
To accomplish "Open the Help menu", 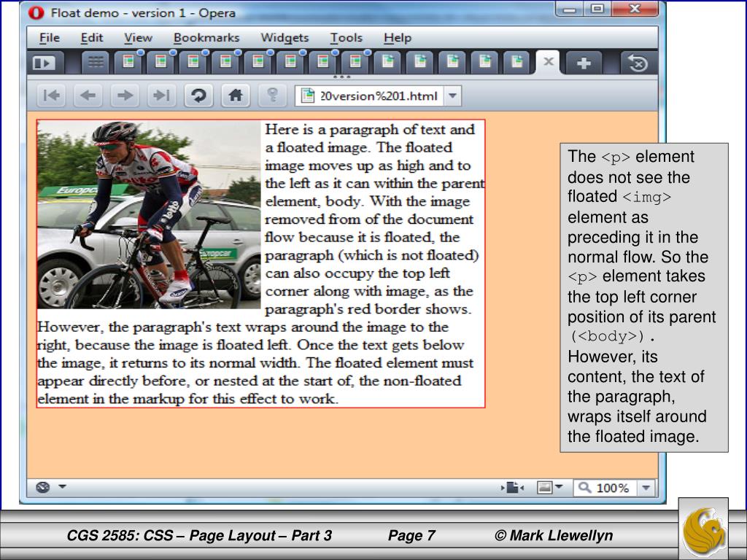I will coord(398,38).
